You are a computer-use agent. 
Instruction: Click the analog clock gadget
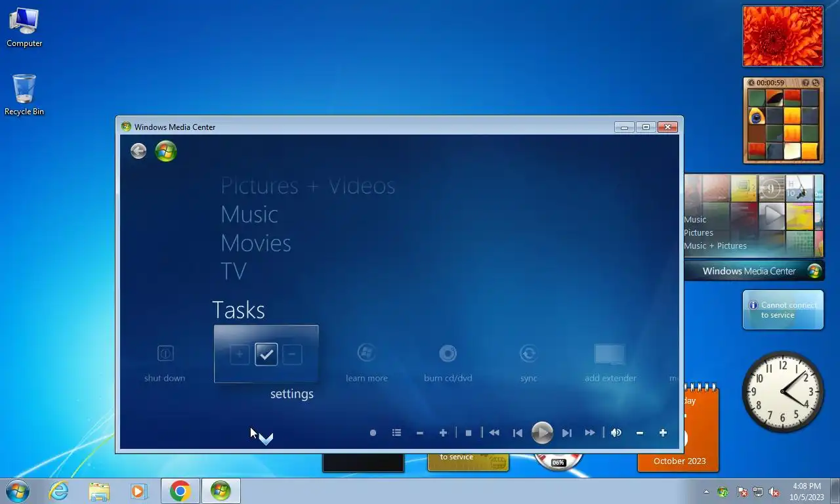pos(783,392)
